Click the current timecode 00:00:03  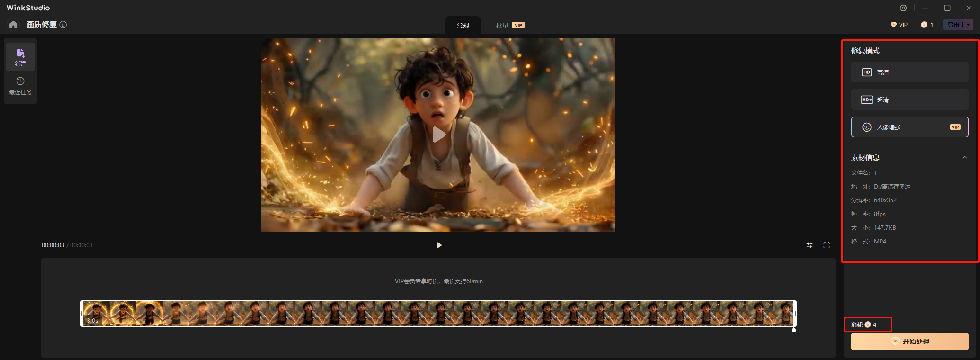(53, 245)
